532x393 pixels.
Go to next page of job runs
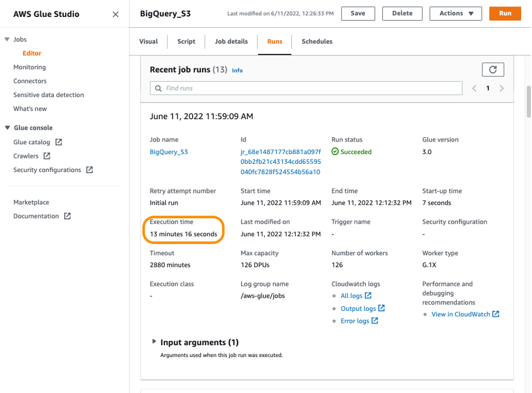[x=502, y=88]
